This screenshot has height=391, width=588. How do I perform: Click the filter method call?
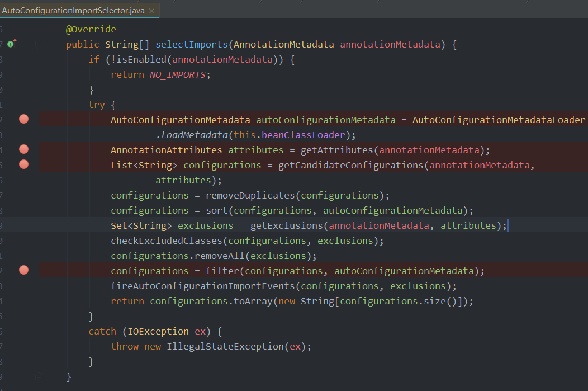click(222, 271)
